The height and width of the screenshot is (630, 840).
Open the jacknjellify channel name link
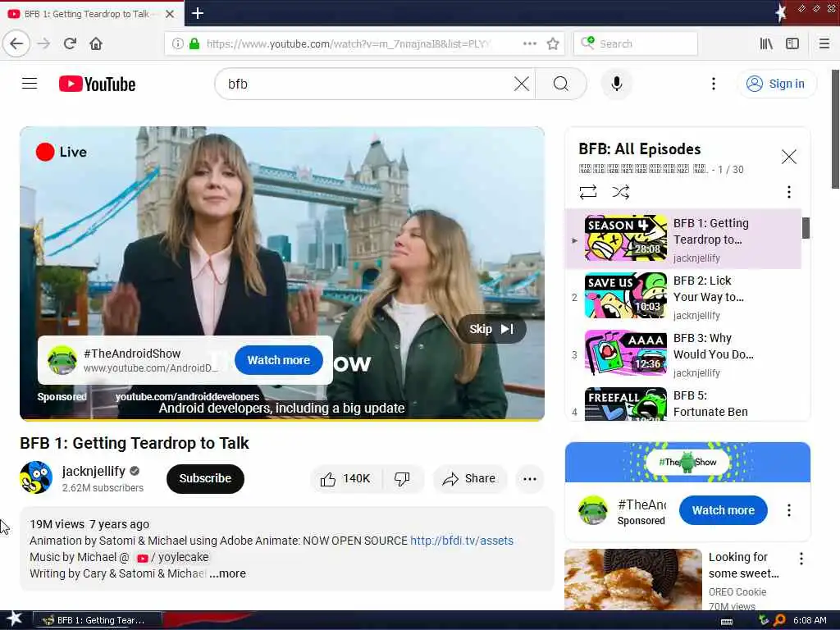[x=94, y=471]
